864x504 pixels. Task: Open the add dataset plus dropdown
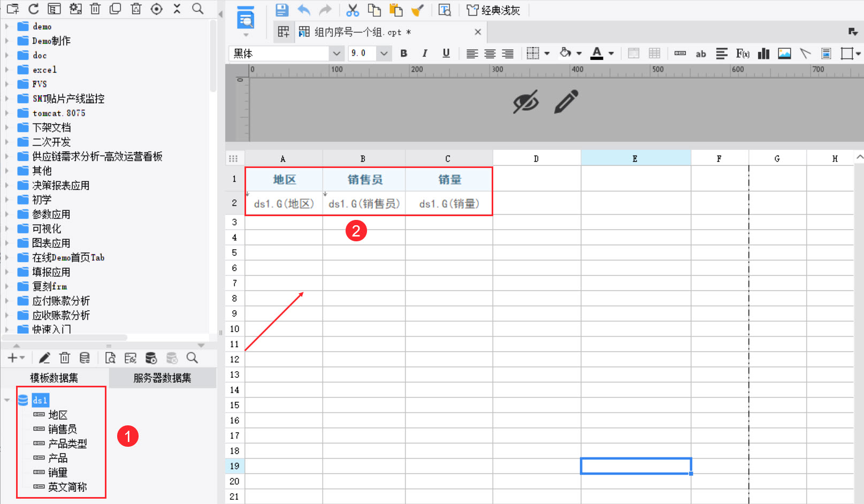16,358
